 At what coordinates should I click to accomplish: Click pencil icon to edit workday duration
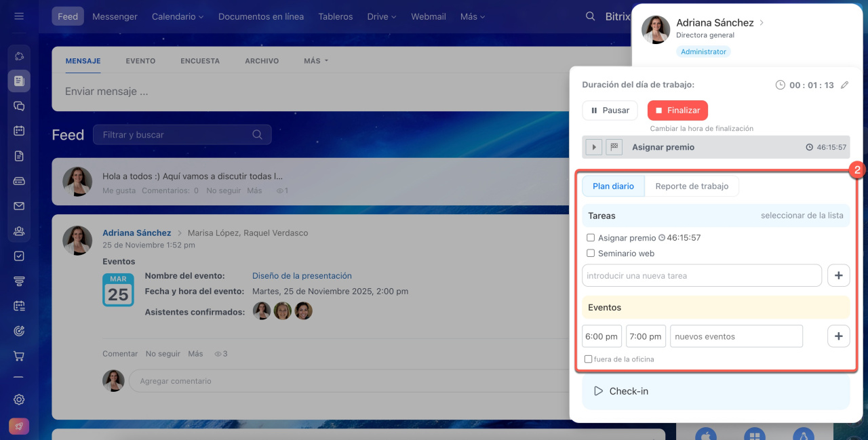tap(844, 85)
